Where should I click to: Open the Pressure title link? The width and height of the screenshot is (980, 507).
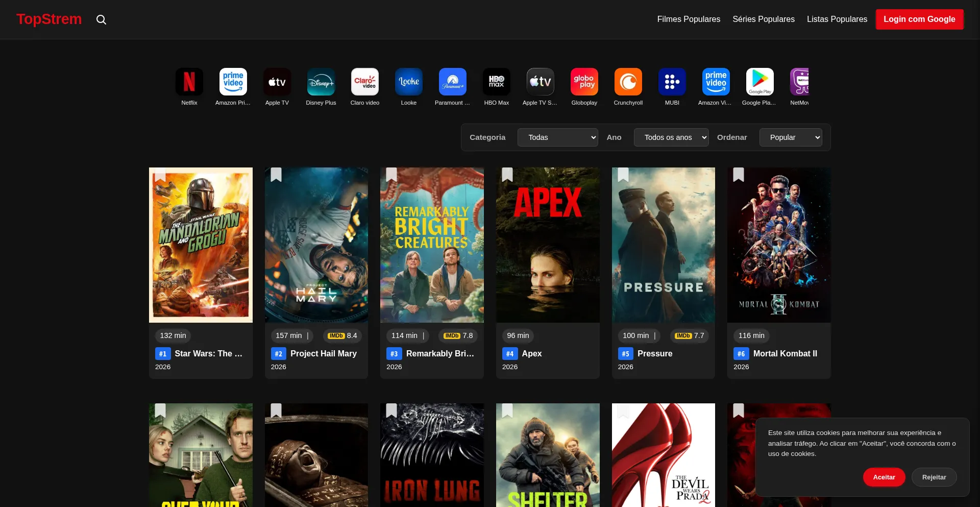[x=655, y=353]
